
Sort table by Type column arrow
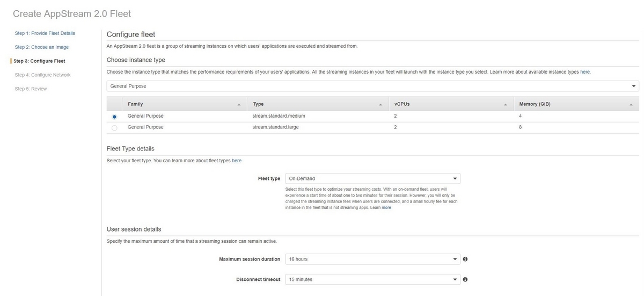[x=380, y=104]
